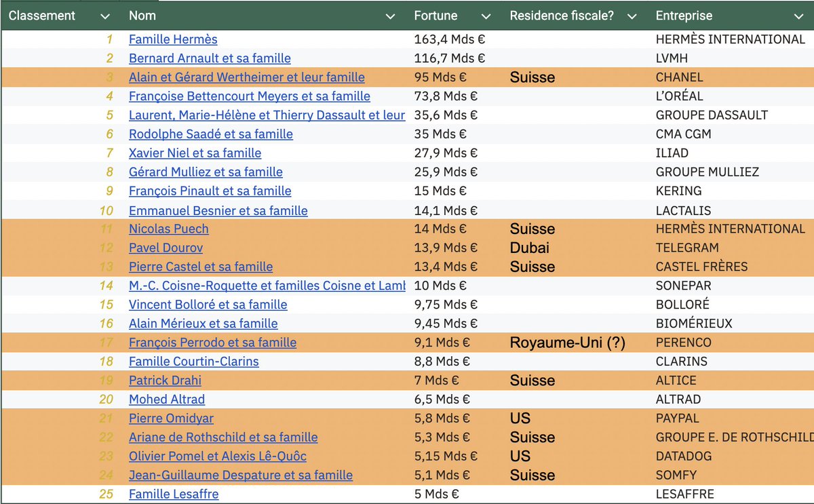Viewport: 814px width, 504px height.
Task: Open François Pinault et sa famille link
Action: pos(210,191)
